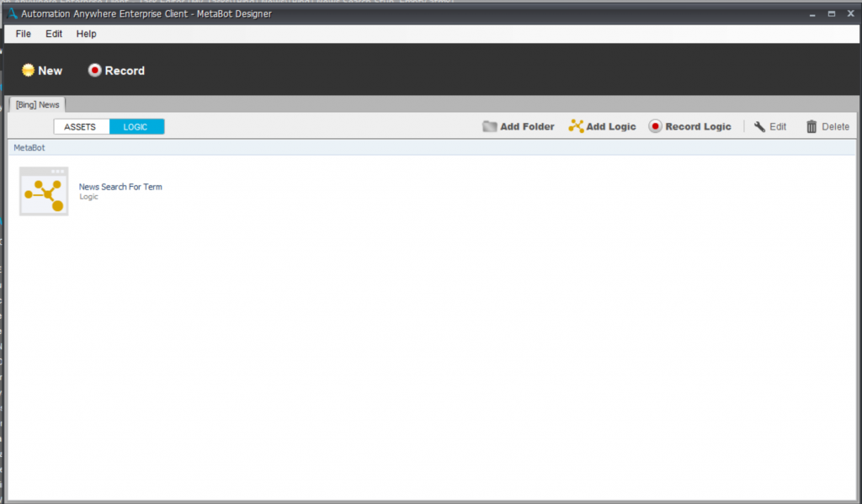Click the Edit wrench icon

tap(760, 127)
